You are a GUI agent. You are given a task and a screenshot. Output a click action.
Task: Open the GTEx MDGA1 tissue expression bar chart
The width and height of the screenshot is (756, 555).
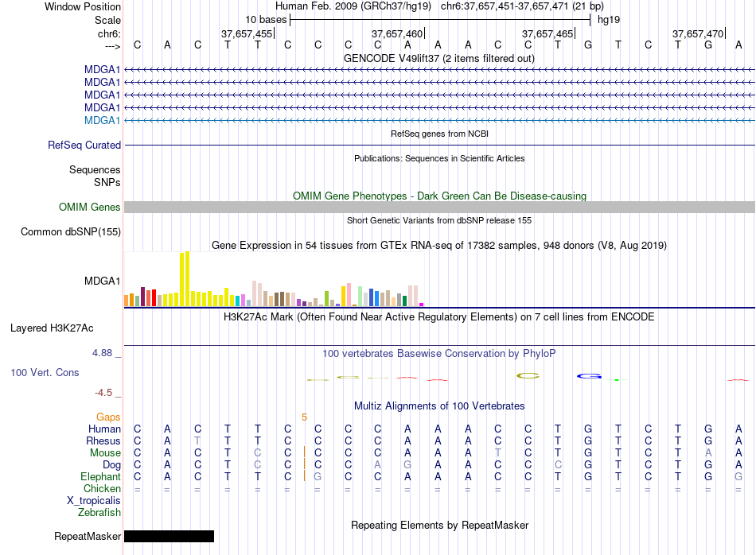pos(274,279)
